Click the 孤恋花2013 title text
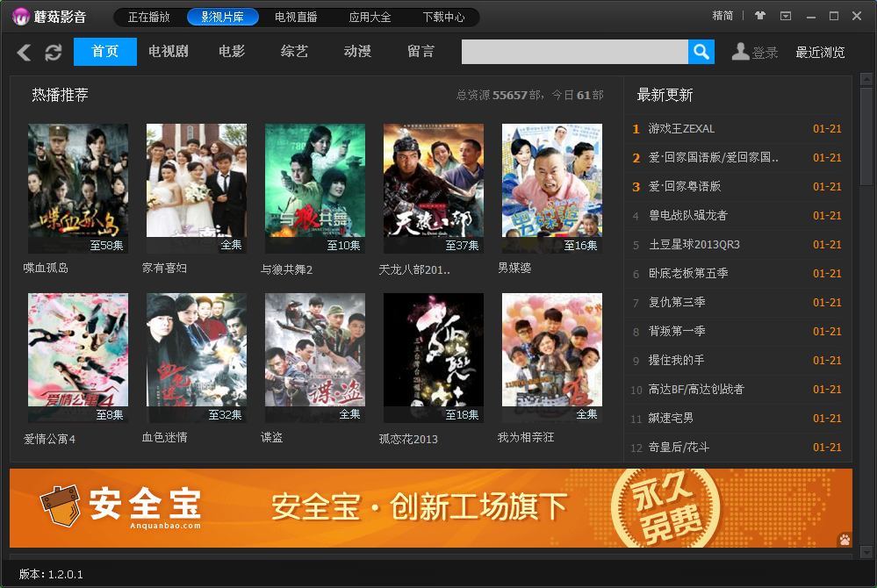 408,439
